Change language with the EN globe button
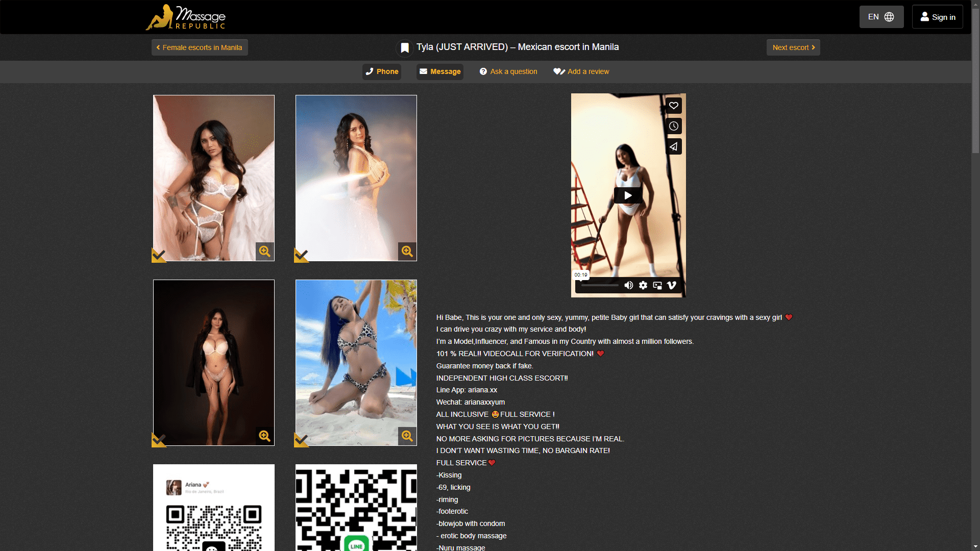980x551 pixels. [x=881, y=17]
